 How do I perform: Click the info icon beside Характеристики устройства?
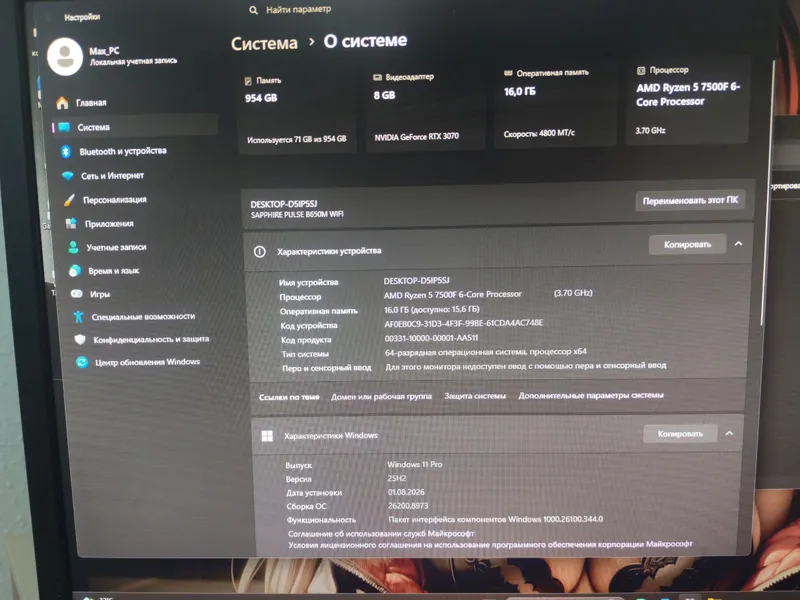260,252
